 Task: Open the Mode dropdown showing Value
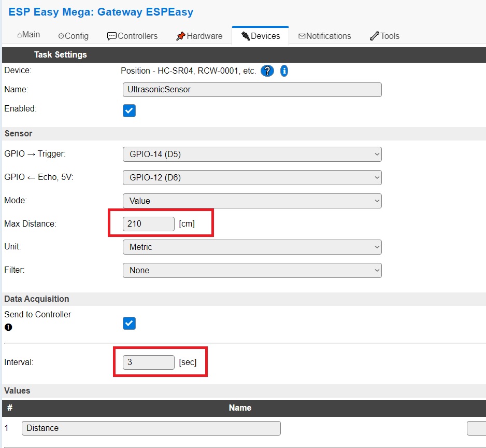tap(252, 201)
